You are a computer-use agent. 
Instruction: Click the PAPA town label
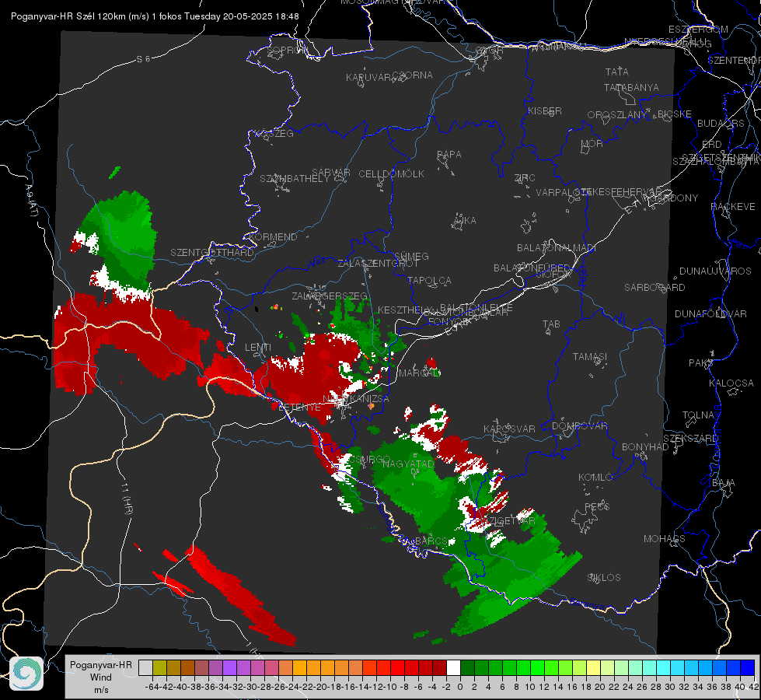[x=449, y=155]
